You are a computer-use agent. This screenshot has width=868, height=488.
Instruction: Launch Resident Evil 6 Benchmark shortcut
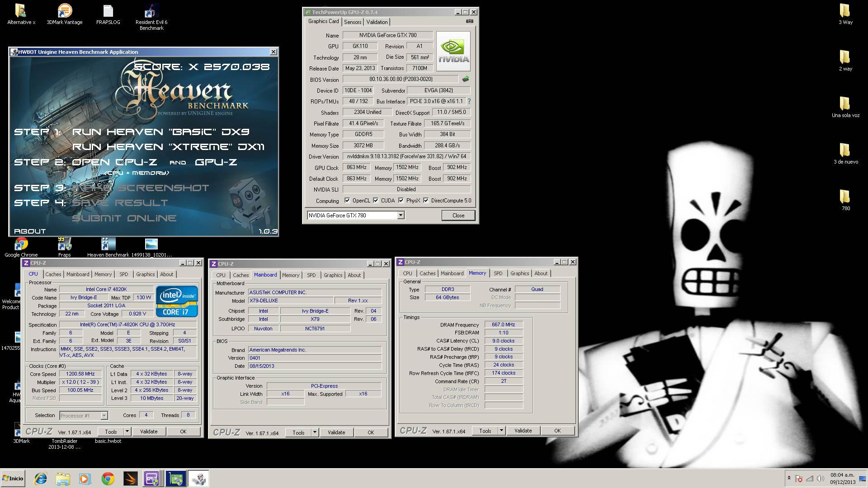pyautogui.click(x=151, y=17)
